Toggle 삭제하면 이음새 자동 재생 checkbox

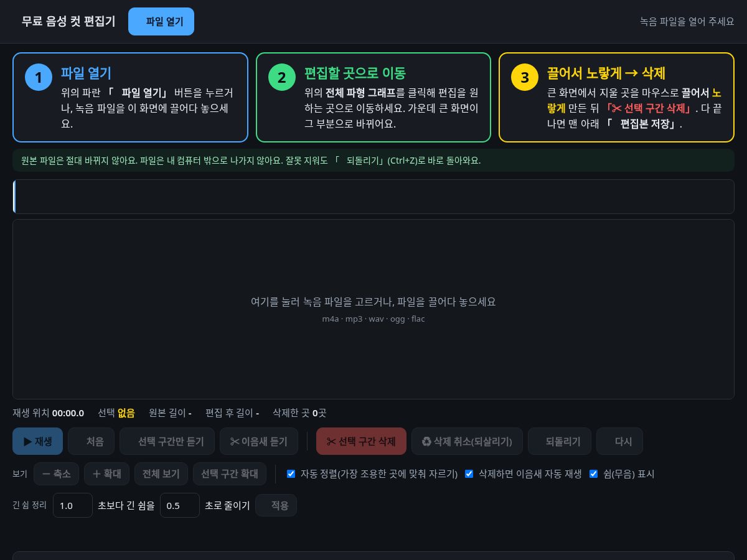[469, 474]
